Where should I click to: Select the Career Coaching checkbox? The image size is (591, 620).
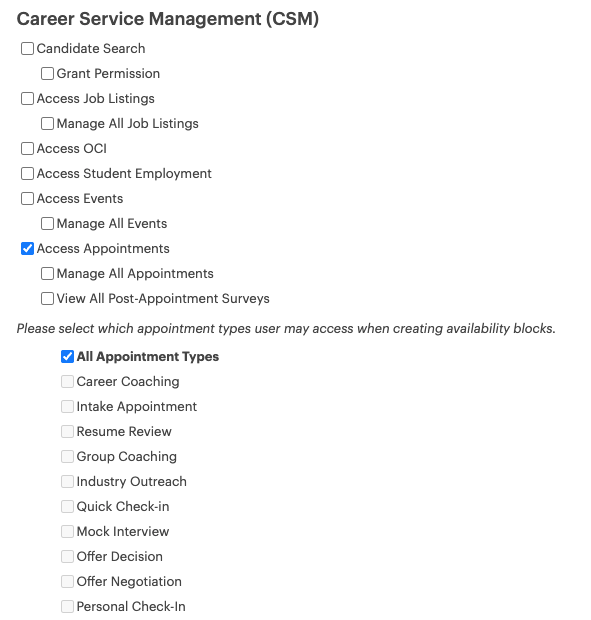67,382
